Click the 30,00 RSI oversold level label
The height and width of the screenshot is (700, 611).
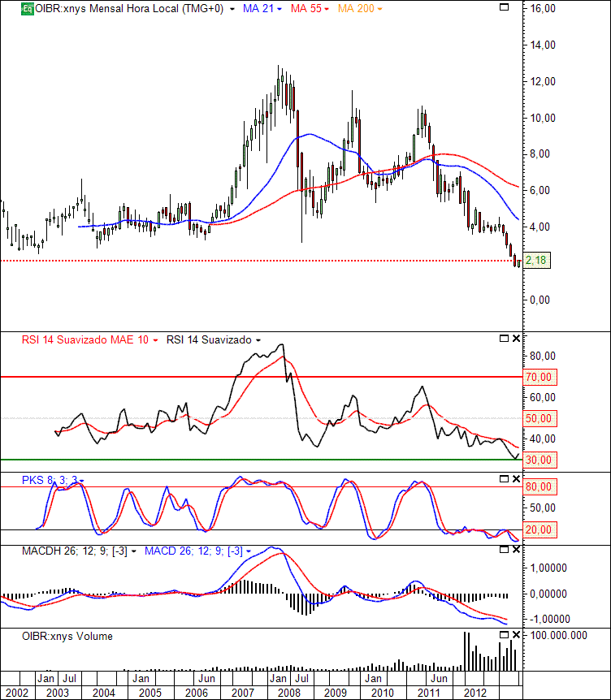(x=539, y=460)
